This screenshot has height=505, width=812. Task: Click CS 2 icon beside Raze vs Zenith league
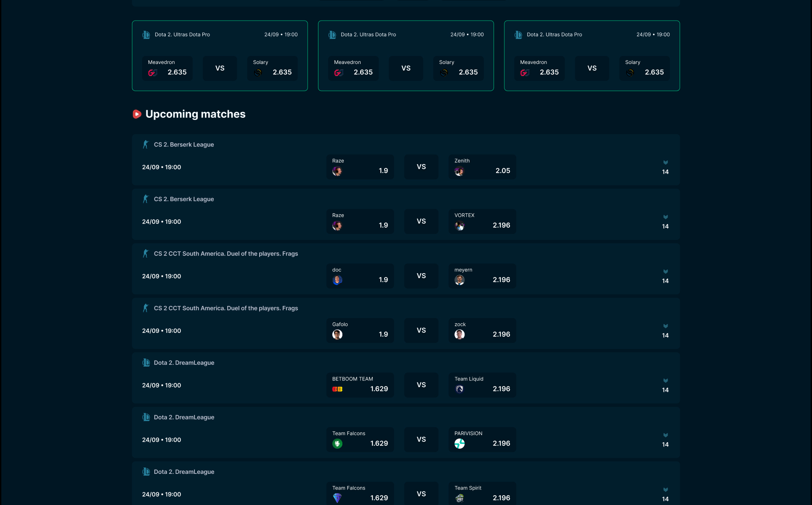pyautogui.click(x=146, y=144)
